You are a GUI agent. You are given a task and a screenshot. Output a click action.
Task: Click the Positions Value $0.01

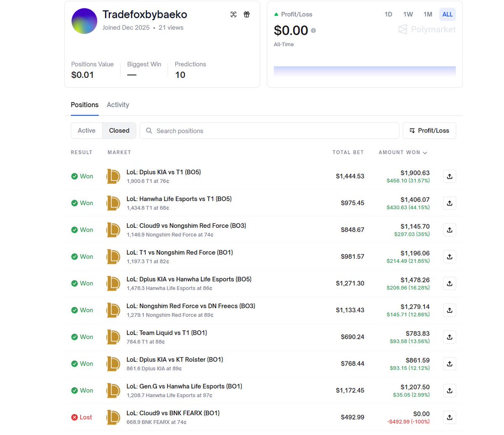pyautogui.click(x=82, y=75)
